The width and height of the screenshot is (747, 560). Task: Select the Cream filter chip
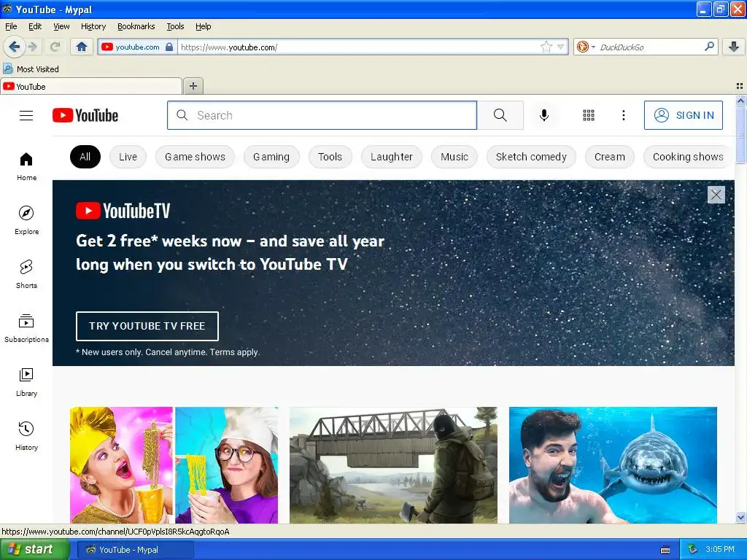[609, 157]
